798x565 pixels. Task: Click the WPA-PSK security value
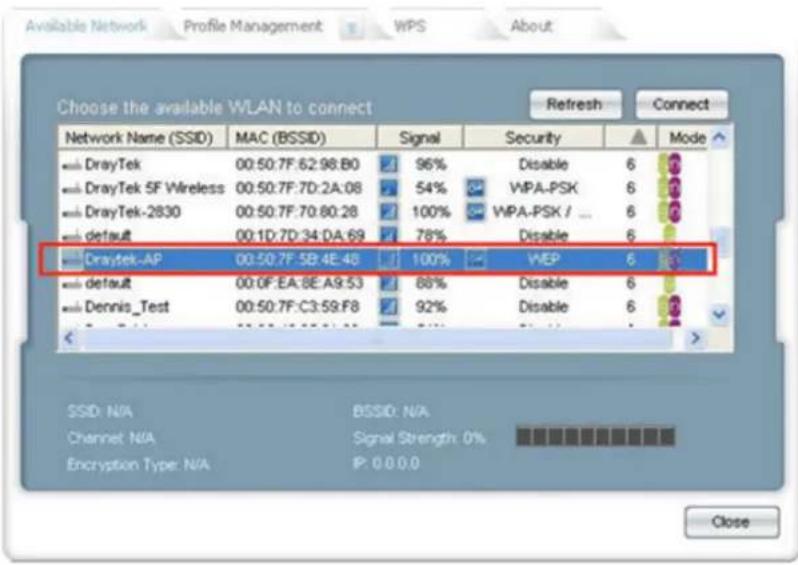pyautogui.click(x=544, y=188)
